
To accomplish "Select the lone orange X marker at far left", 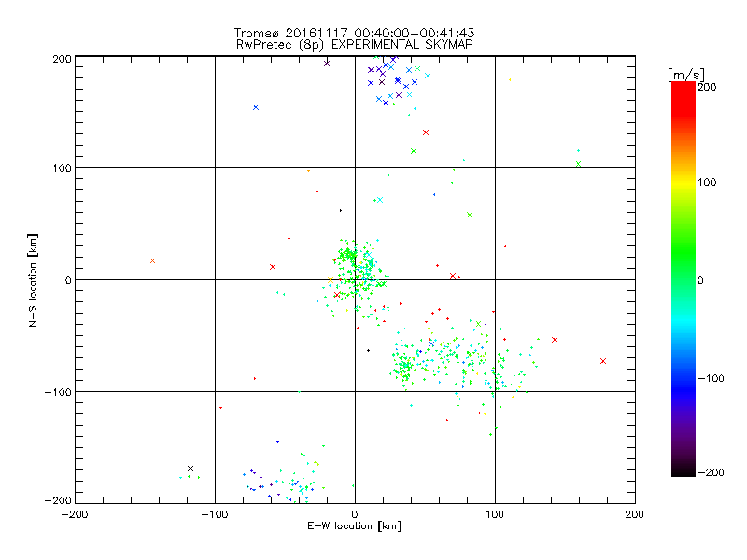I will click(152, 261).
